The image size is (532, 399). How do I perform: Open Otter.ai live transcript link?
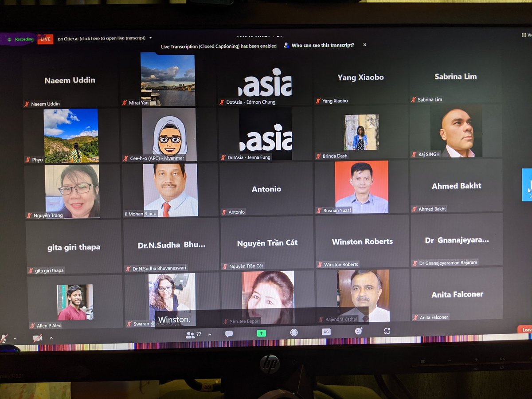coord(102,39)
